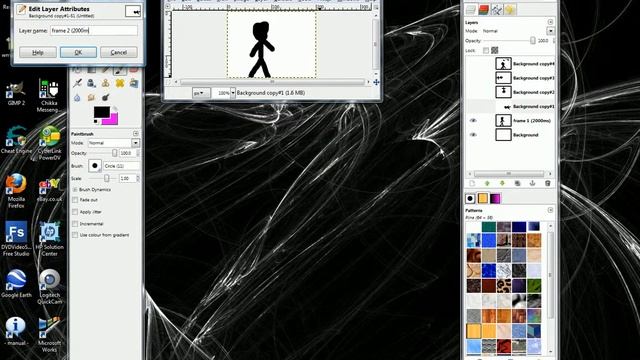Click the magenta background color swatch
This screenshot has height=360, width=640.
[x=112, y=119]
